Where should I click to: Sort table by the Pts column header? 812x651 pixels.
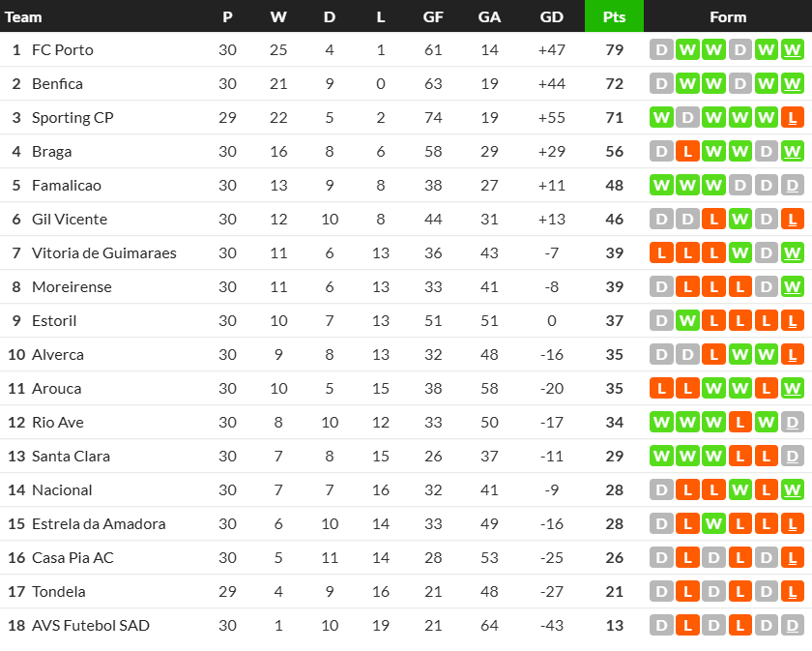614,17
